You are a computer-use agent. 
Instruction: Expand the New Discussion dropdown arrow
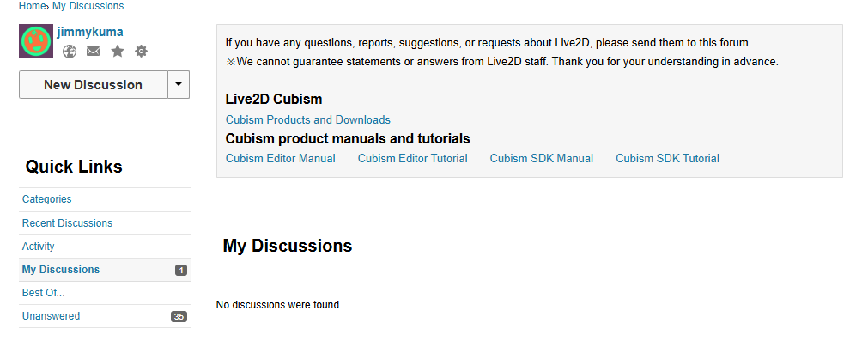click(179, 85)
